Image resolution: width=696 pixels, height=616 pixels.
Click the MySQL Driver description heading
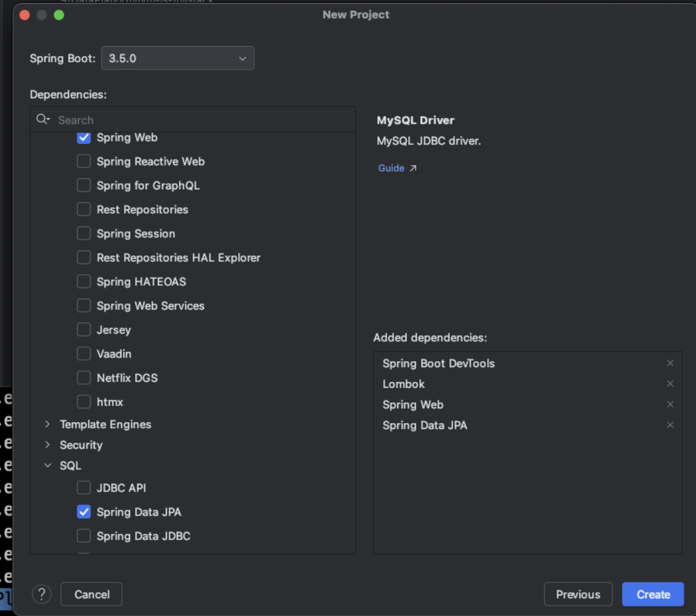416,120
